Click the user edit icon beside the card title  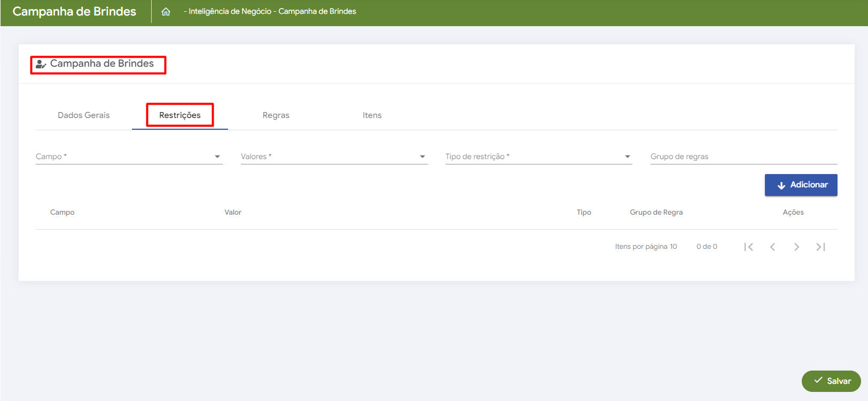click(x=41, y=64)
